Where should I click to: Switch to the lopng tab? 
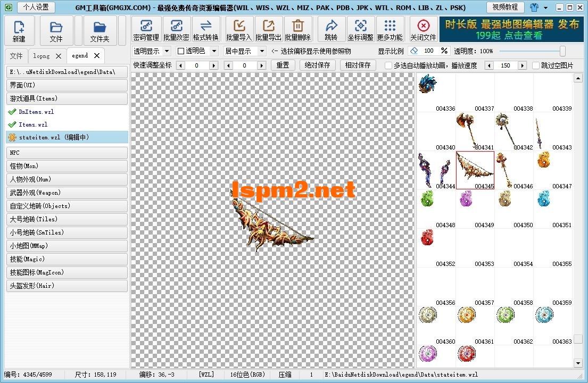42,56
